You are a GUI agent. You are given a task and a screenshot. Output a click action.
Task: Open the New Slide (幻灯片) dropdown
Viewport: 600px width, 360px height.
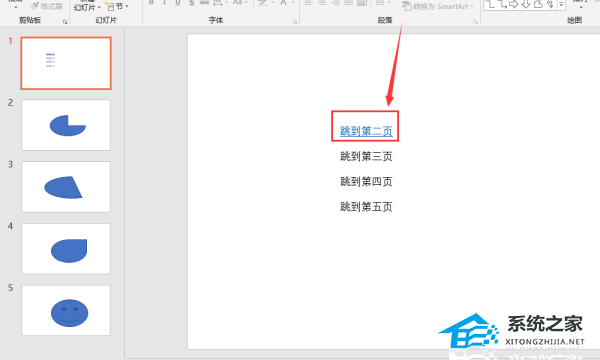click(87, 7)
